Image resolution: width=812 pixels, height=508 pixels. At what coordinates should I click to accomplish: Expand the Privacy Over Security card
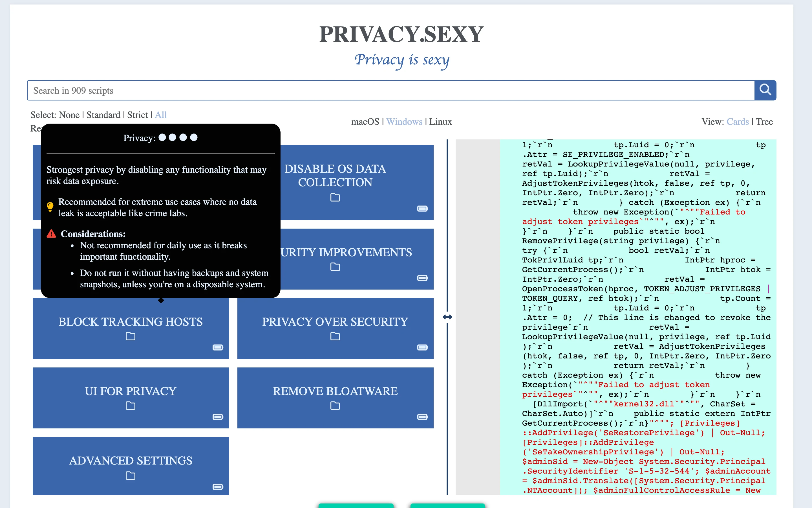tap(335, 328)
